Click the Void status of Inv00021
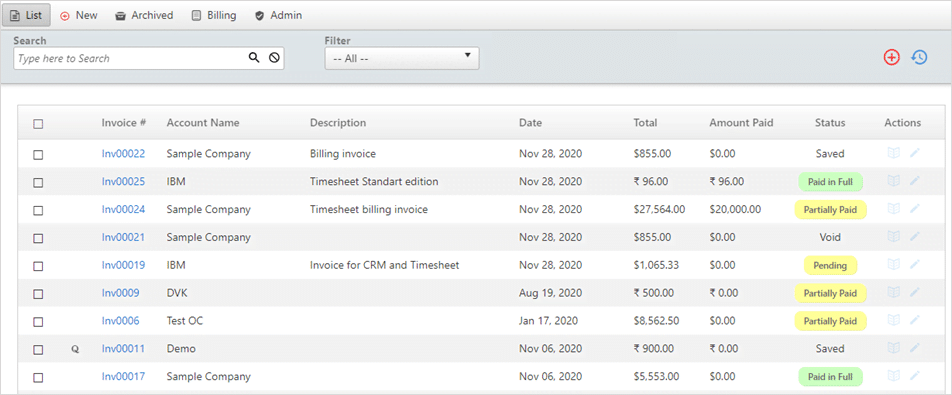Viewport: 952px width, 395px height. [830, 237]
